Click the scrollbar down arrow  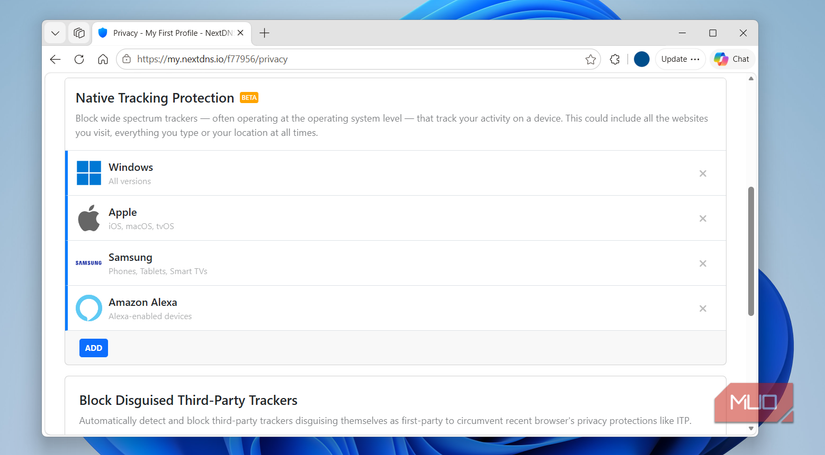(751, 429)
